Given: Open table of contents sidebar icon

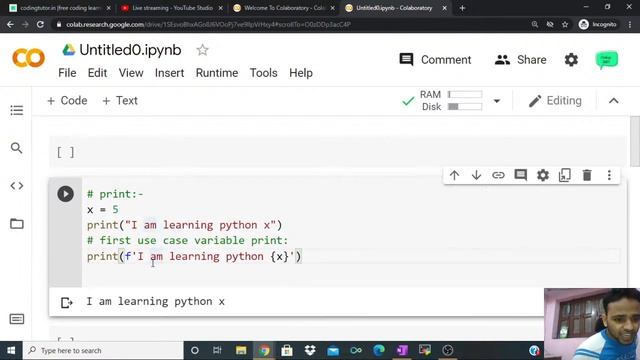Looking at the screenshot, I should [17, 110].
